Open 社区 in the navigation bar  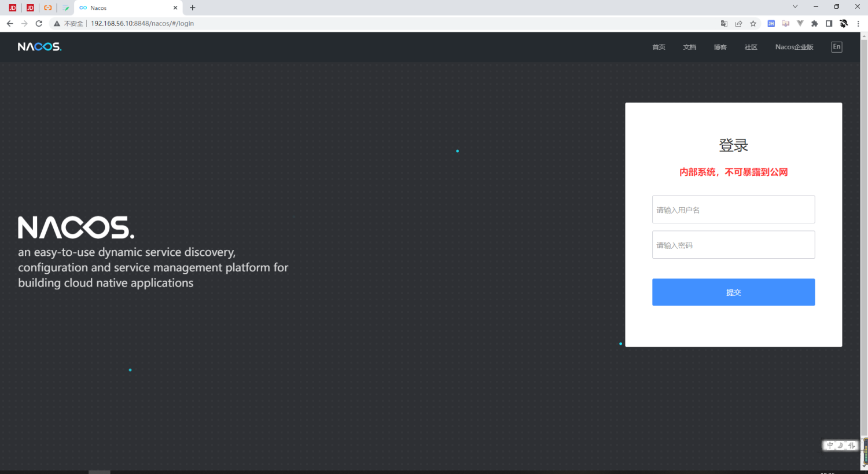click(x=751, y=47)
